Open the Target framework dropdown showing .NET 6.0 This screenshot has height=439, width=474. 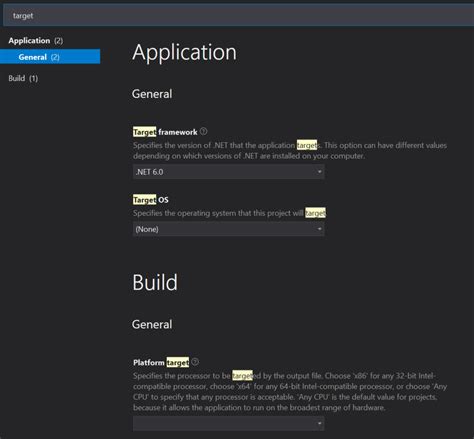(228, 172)
